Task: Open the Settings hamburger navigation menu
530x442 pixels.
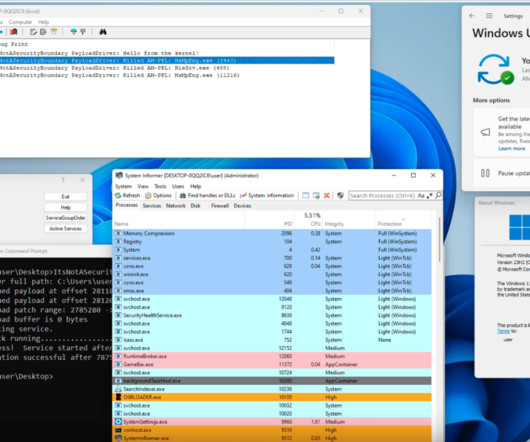Action: (489, 16)
